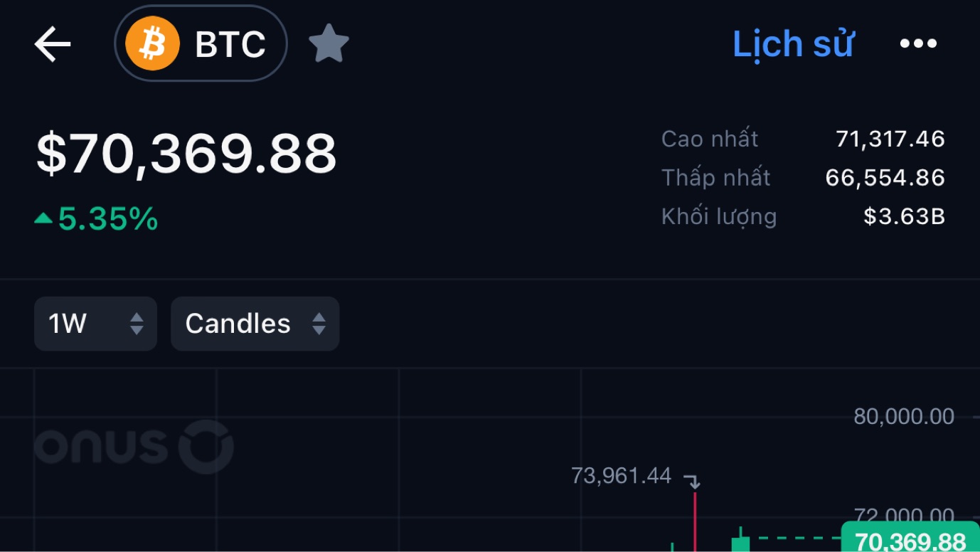This screenshot has width=980, height=552.
Task: Open the three-dots more options menu
Action: click(918, 44)
